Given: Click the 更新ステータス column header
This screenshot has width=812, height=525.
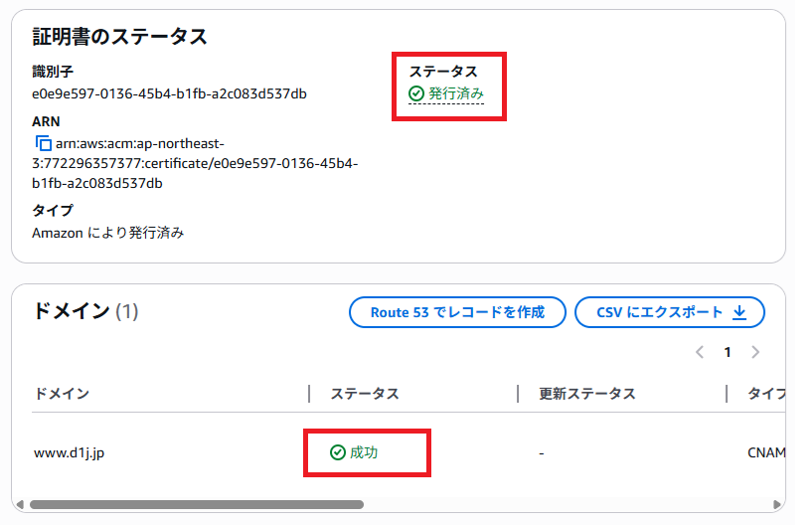Looking at the screenshot, I should click(x=586, y=394).
